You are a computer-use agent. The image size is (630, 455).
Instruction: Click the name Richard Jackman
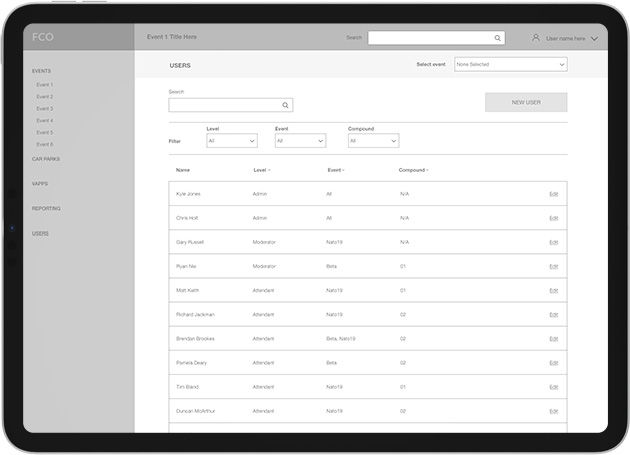(195, 315)
